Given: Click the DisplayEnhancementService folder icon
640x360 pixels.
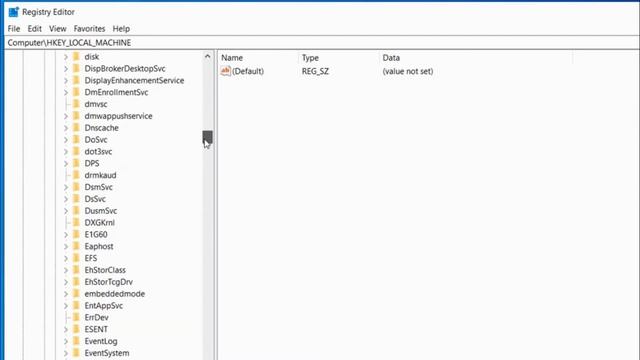Looking at the screenshot, I should coord(76,80).
